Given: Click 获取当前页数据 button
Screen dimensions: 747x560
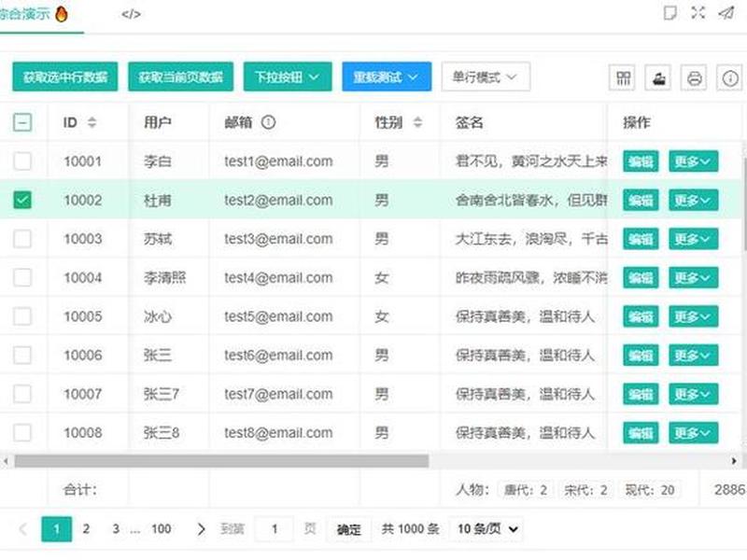Looking at the screenshot, I should pyautogui.click(x=180, y=77).
